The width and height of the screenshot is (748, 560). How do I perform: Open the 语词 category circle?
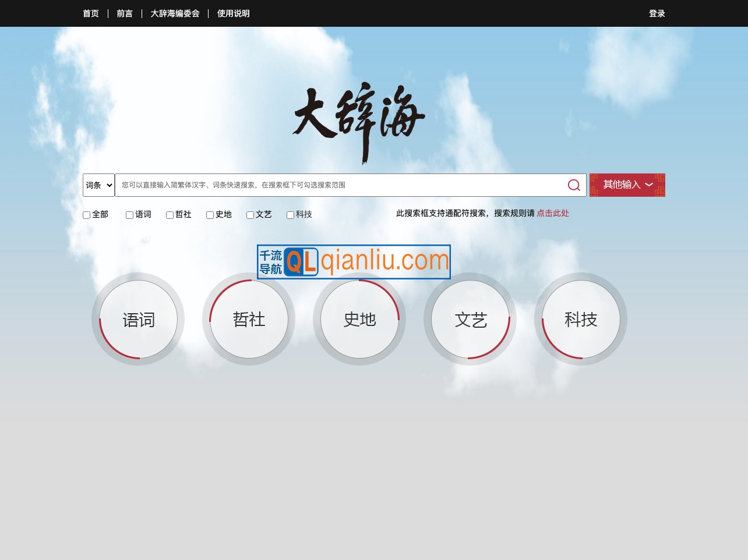(138, 320)
